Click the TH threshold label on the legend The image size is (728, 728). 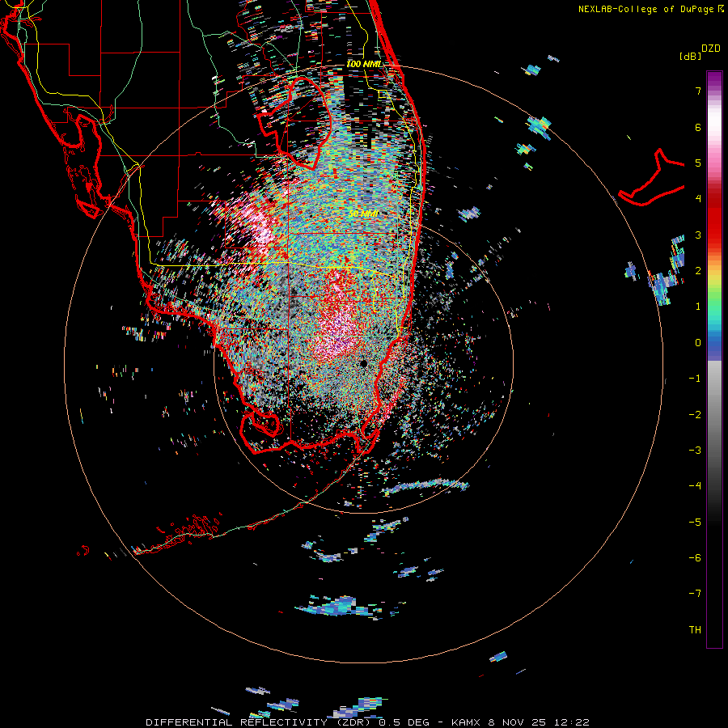pyautogui.click(x=695, y=630)
